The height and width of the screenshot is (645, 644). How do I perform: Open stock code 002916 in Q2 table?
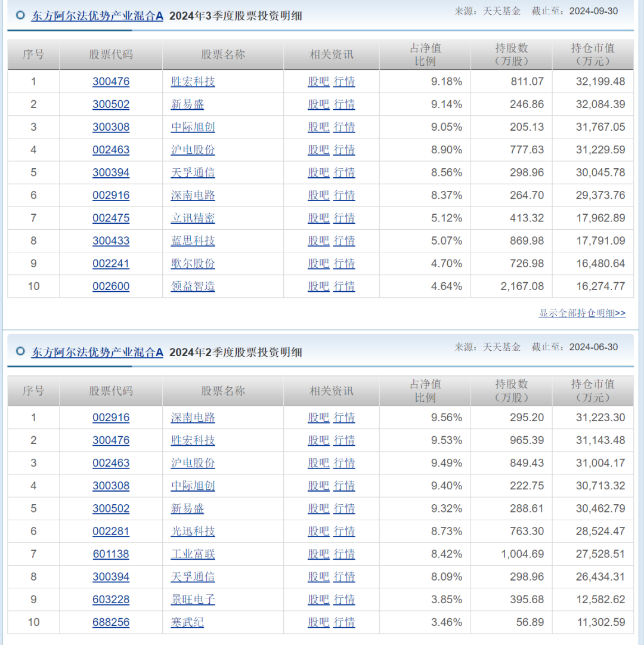(111, 418)
